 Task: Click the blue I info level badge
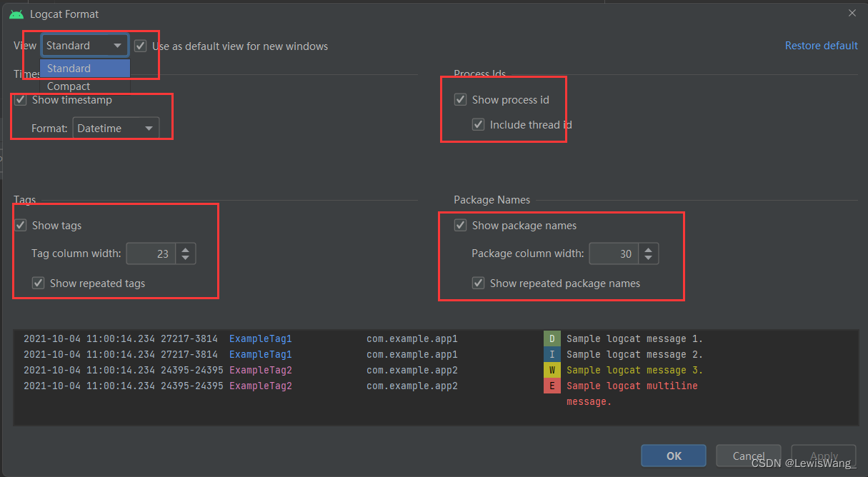tap(552, 353)
